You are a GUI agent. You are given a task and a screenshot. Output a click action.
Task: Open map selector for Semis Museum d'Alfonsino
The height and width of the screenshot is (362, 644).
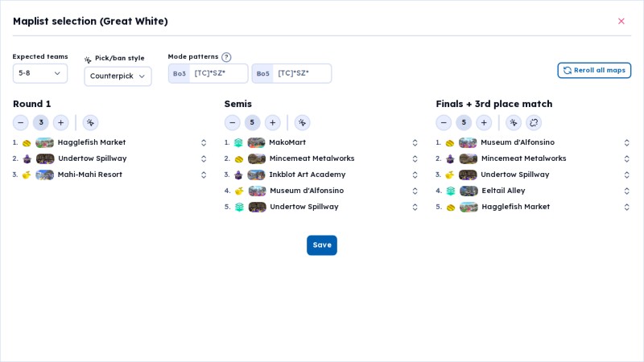415,191
